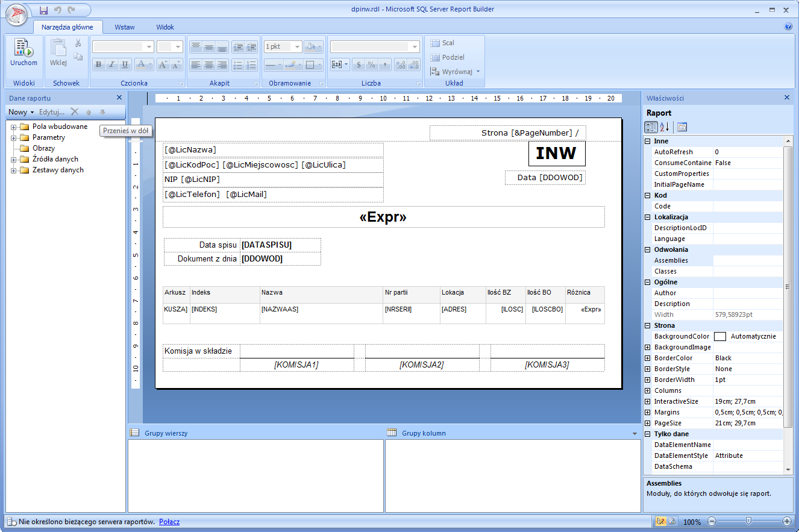Align paragraph left
Screen dimensions: 799x532
point(196,65)
